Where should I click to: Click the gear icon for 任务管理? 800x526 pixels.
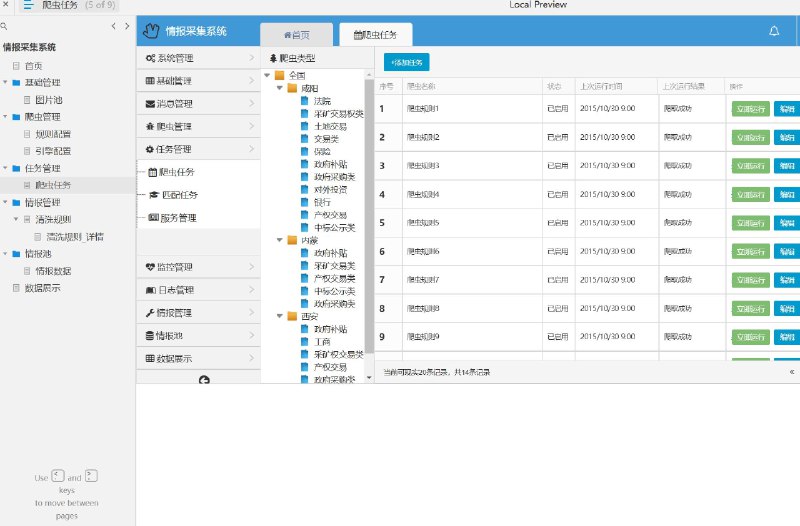click(x=150, y=149)
